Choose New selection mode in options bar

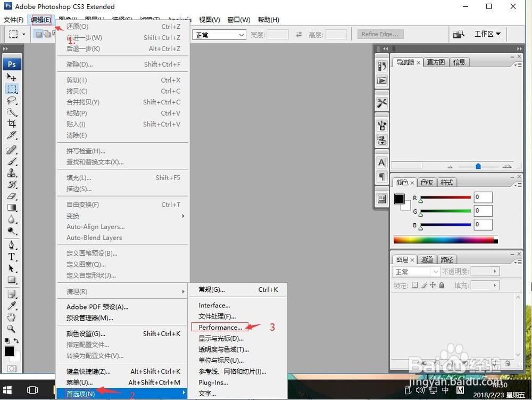[38, 34]
